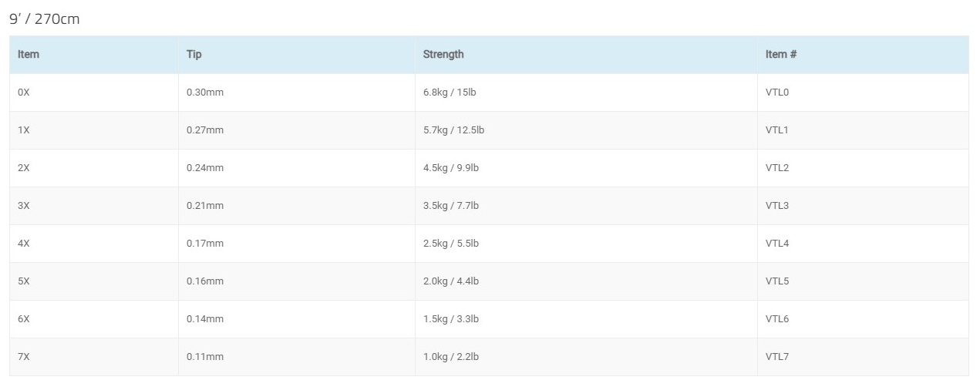Select the 0.16mm tip value

(x=205, y=281)
